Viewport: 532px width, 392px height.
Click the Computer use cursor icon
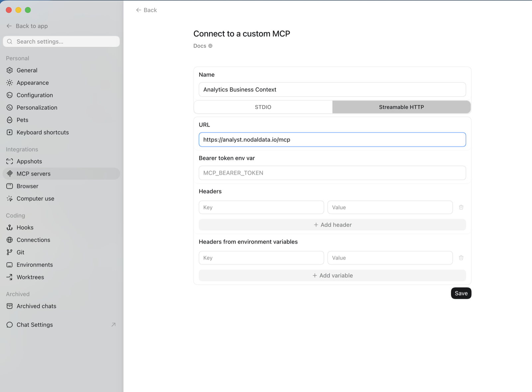click(x=10, y=198)
